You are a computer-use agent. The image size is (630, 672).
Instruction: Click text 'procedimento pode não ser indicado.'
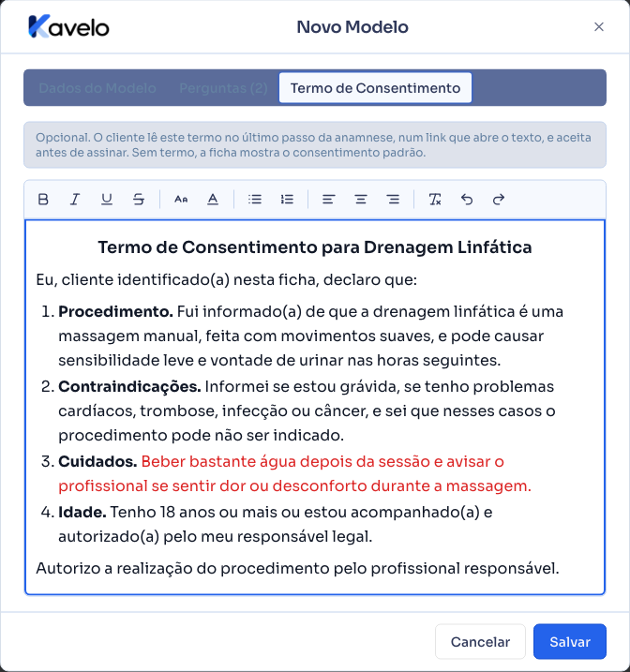click(201, 436)
